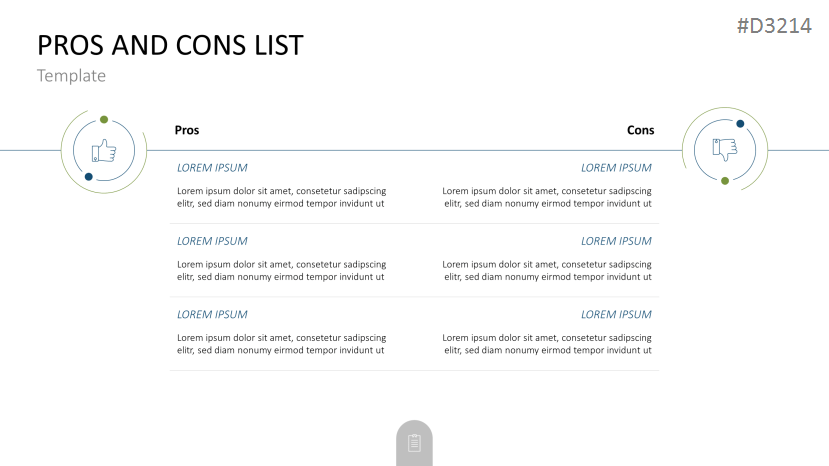Click the thumbs down icon
829x466 pixels.
(725, 150)
